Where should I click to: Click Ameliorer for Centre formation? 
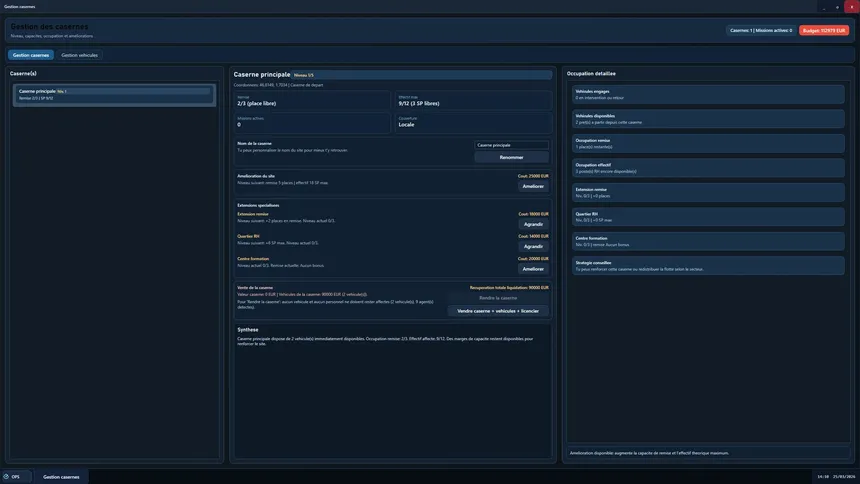(533, 269)
